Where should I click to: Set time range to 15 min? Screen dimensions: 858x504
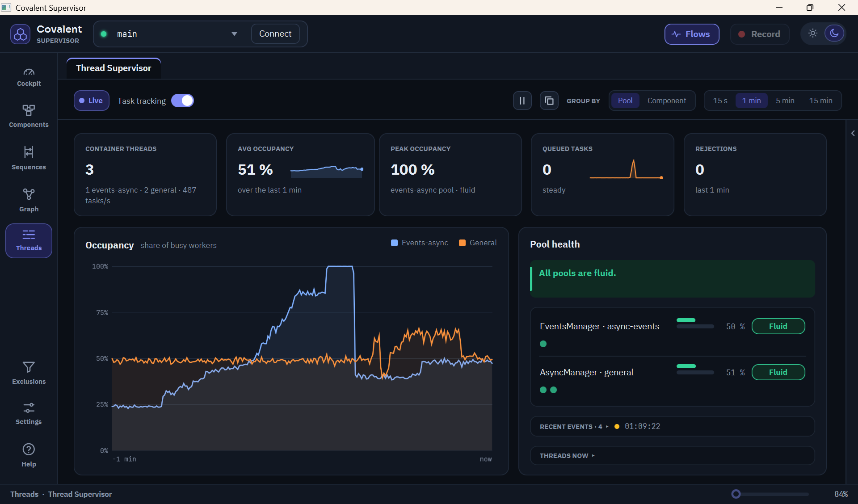pos(820,101)
